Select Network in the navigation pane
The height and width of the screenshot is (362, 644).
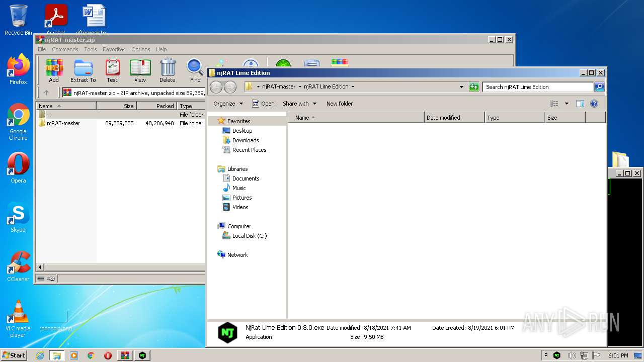point(237,255)
